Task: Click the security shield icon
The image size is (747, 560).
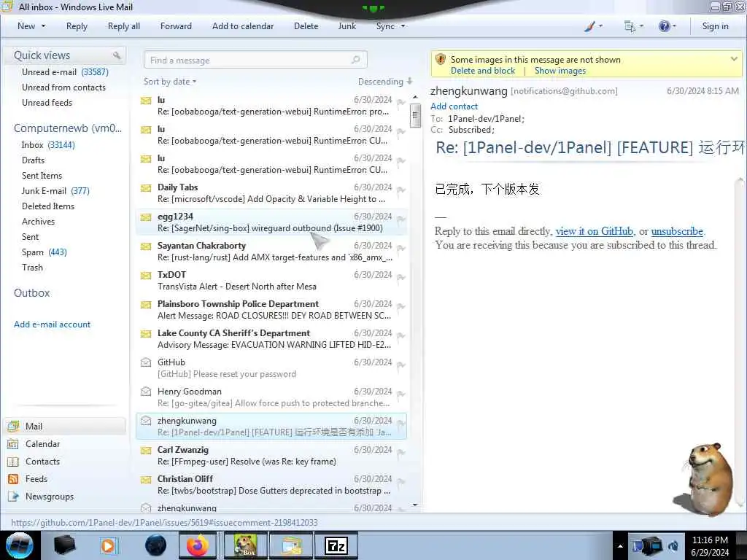Action: coord(440,60)
